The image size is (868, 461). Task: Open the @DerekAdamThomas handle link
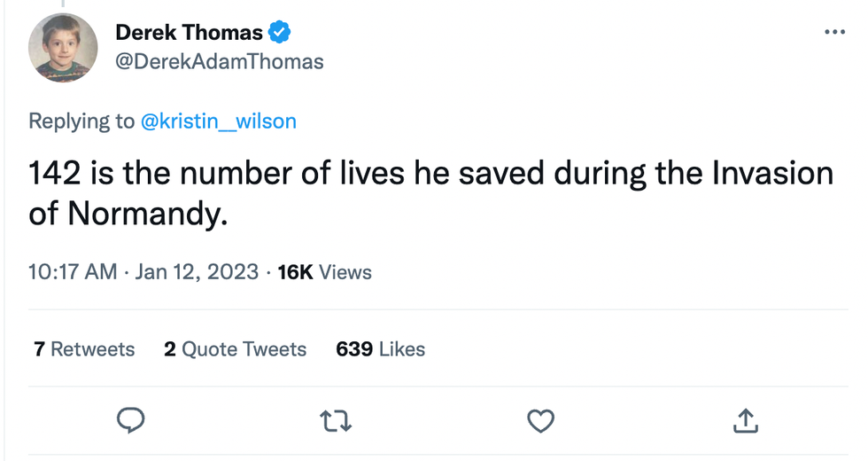point(220,61)
